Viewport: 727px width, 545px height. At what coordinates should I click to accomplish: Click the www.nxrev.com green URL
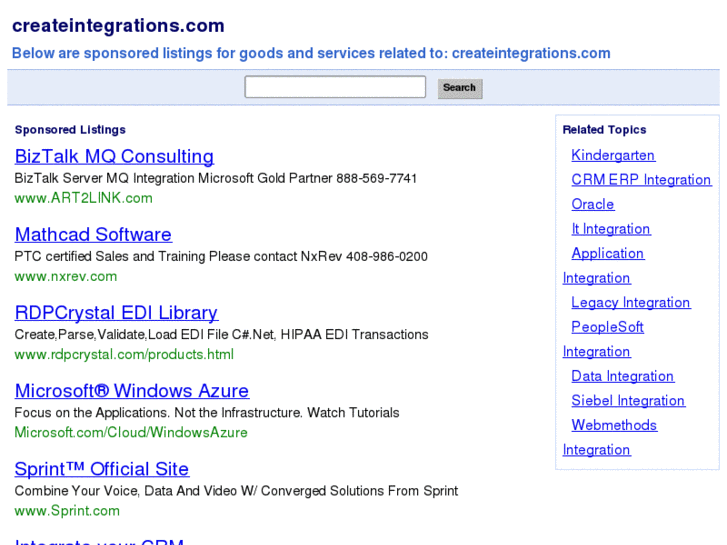pos(65,276)
